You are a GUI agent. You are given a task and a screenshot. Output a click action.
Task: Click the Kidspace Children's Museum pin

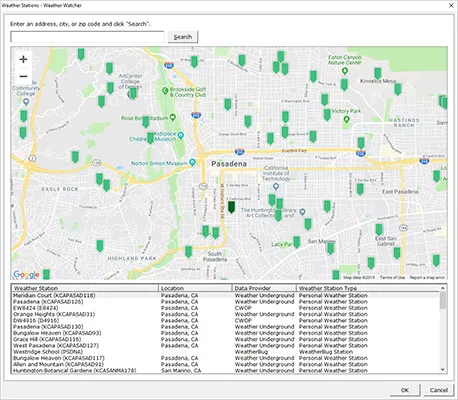click(x=181, y=135)
